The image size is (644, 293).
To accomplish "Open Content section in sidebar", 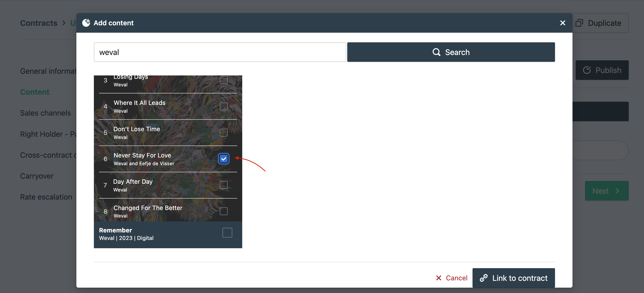I will pyautogui.click(x=35, y=92).
